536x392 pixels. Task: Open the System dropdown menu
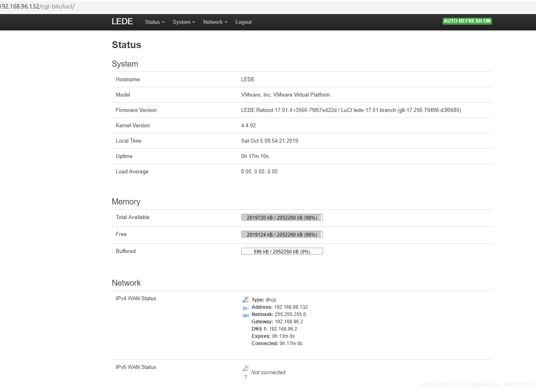[184, 22]
